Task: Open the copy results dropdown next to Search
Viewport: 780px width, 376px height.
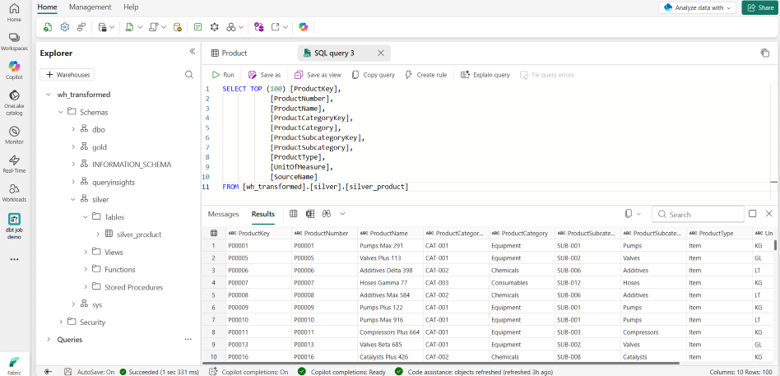Action: click(639, 214)
